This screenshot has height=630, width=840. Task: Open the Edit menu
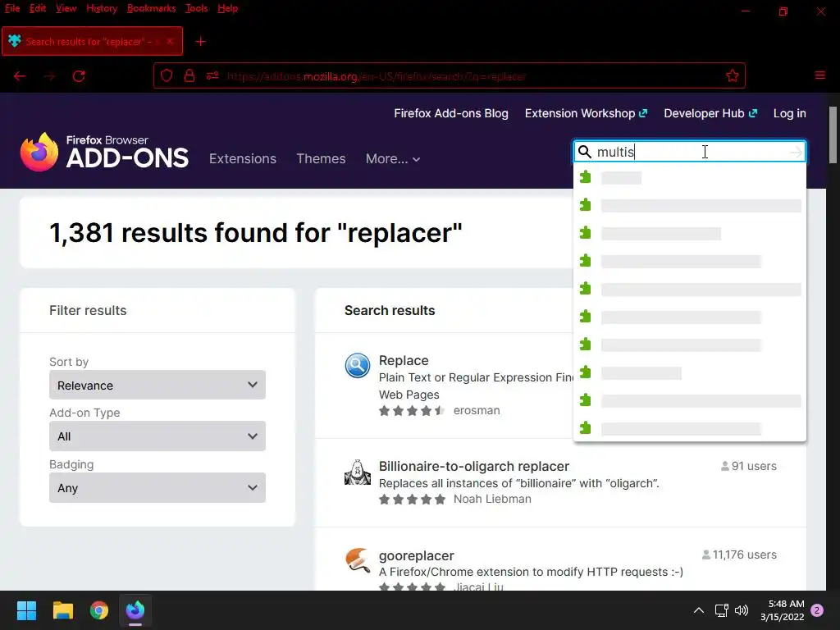tap(38, 8)
